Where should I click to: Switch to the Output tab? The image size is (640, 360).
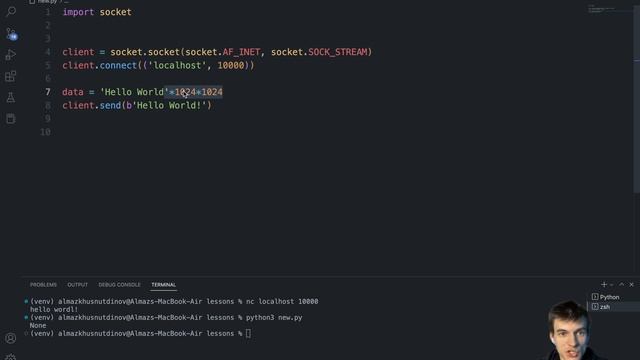(x=78, y=284)
